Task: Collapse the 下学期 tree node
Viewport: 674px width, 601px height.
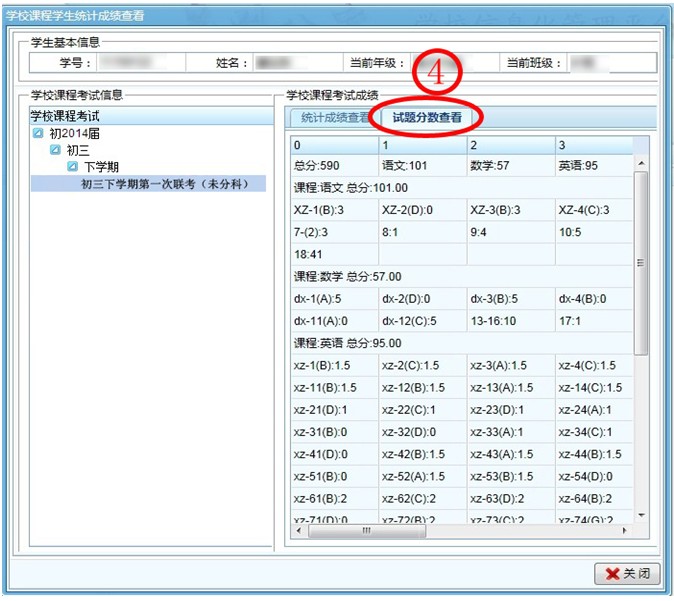Action: point(72,167)
